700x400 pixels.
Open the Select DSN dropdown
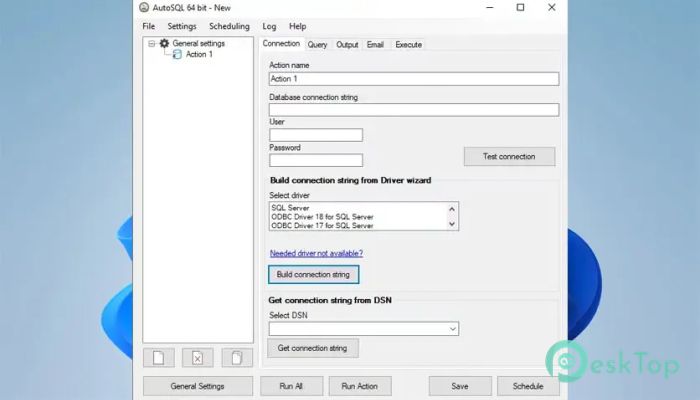click(453, 329)
